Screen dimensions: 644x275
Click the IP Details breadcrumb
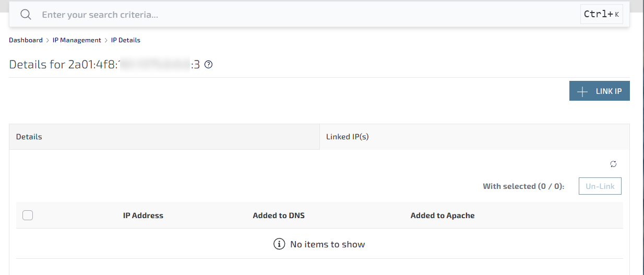[x=125, y=40]
